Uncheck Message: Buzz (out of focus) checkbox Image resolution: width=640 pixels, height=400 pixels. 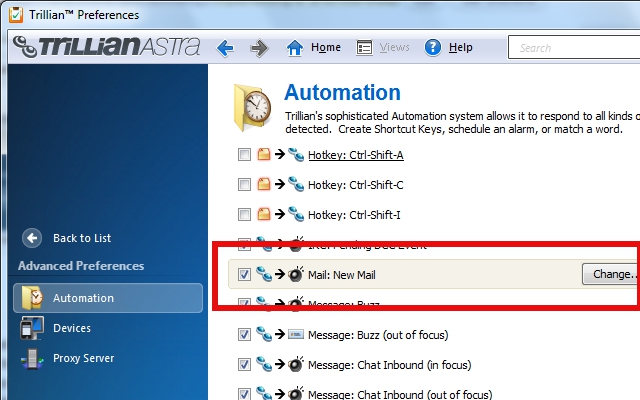(244, 335)
